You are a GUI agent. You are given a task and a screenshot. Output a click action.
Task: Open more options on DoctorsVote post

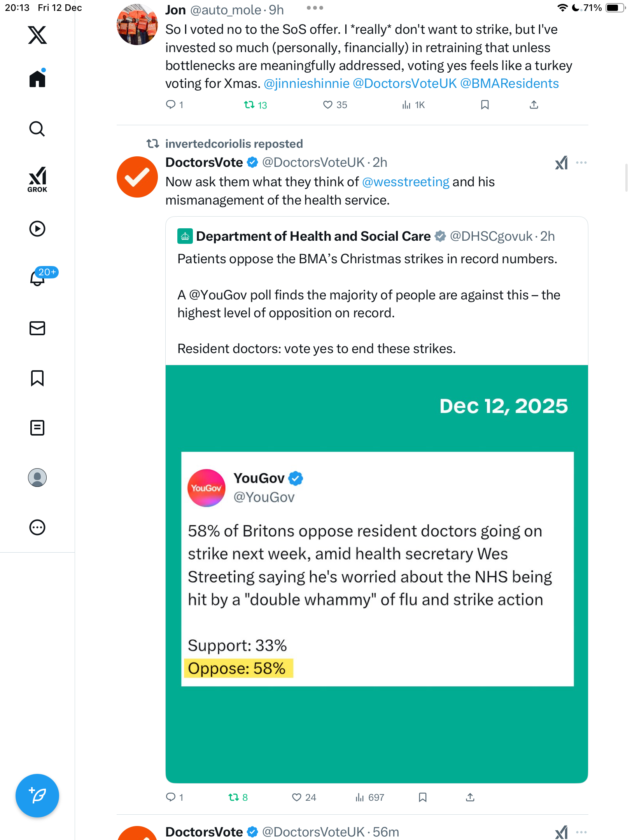[581, 163]
